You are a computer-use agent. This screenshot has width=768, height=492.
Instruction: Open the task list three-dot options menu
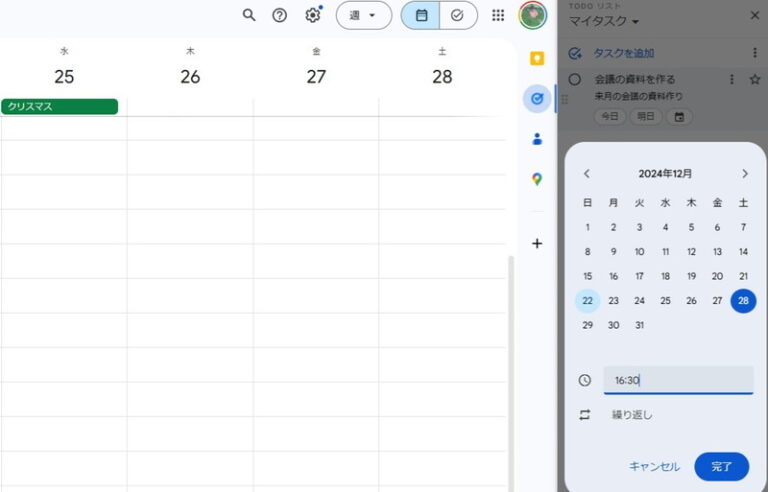(x=754, y=52)
